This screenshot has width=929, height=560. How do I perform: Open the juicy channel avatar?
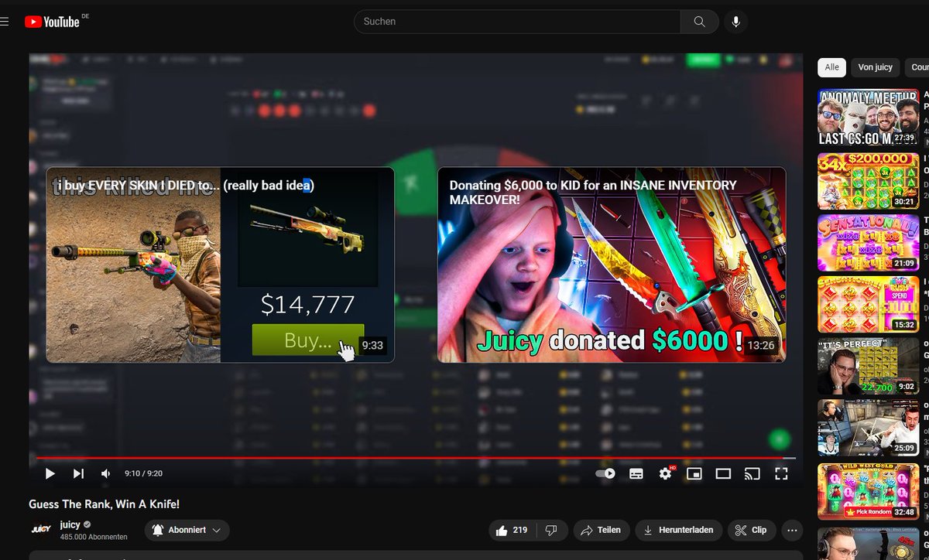point(41,530)
